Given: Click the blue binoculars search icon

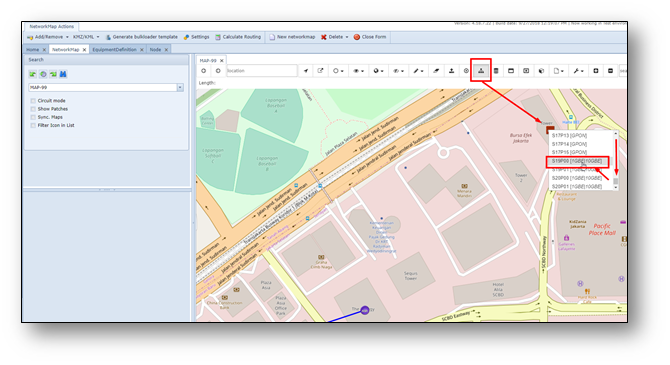Looking at the screenshot, I should (63, 74).
